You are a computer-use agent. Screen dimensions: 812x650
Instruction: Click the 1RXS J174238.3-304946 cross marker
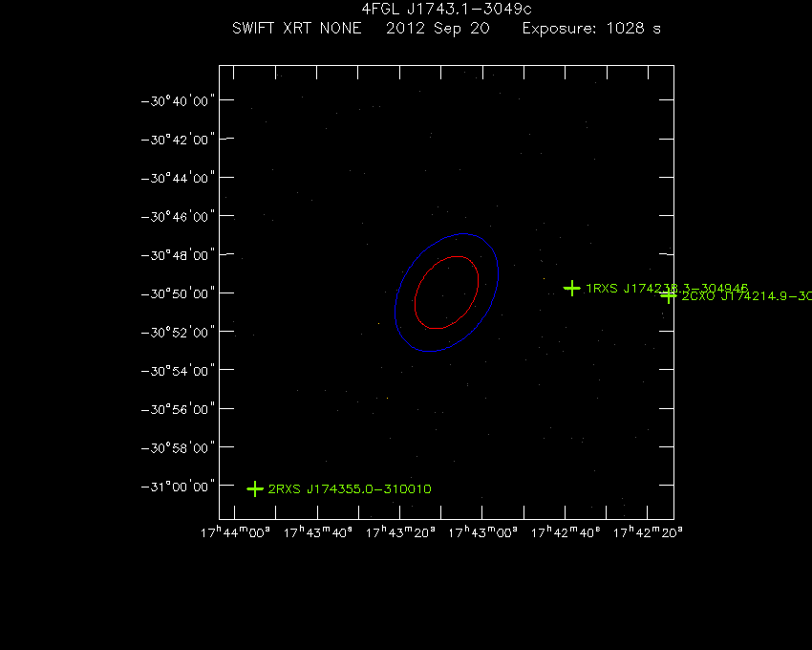click(x=571, y=288)
